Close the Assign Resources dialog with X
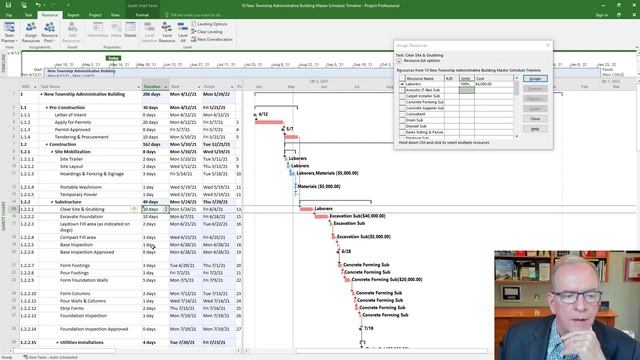This screenshot has width=640, height=360. click(x=548, y=45)
